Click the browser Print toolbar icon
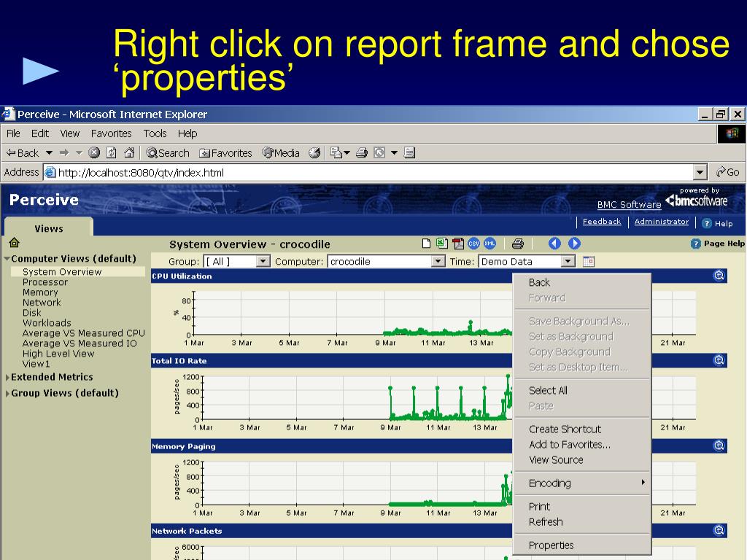The image size is (747, 560). [x=362, y=153]
